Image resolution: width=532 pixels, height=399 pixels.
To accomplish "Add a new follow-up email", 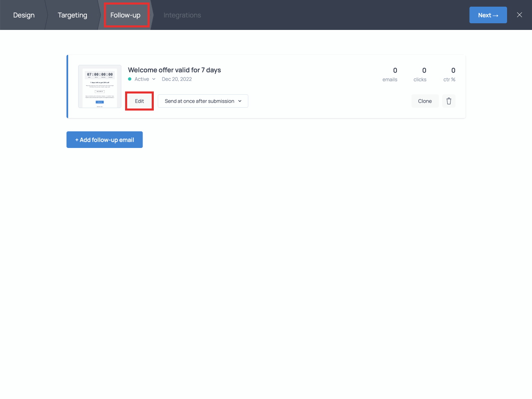I will tap(105, 140).
